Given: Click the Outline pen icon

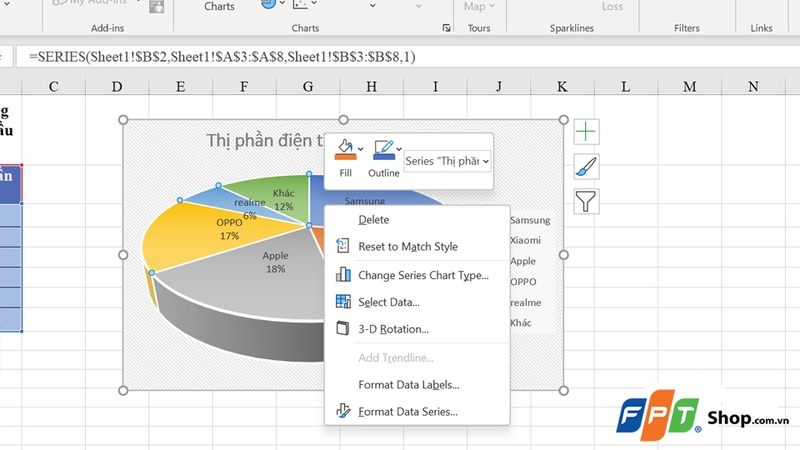Looking at the screenshot, I should click(x=384, y=150).
